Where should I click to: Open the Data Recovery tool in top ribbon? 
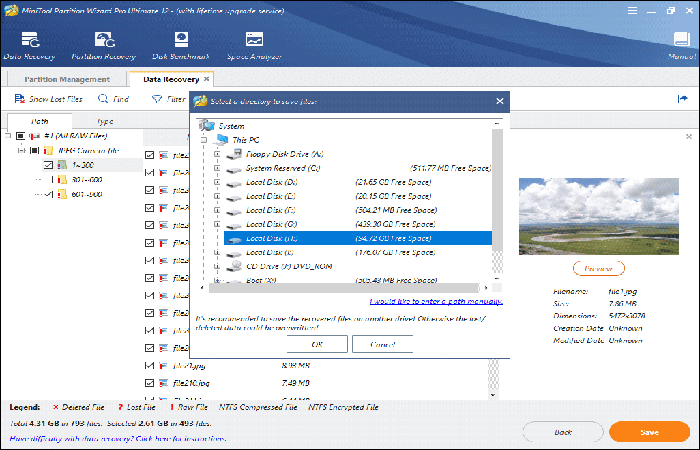pyautogui.click(x=29, y=46)
